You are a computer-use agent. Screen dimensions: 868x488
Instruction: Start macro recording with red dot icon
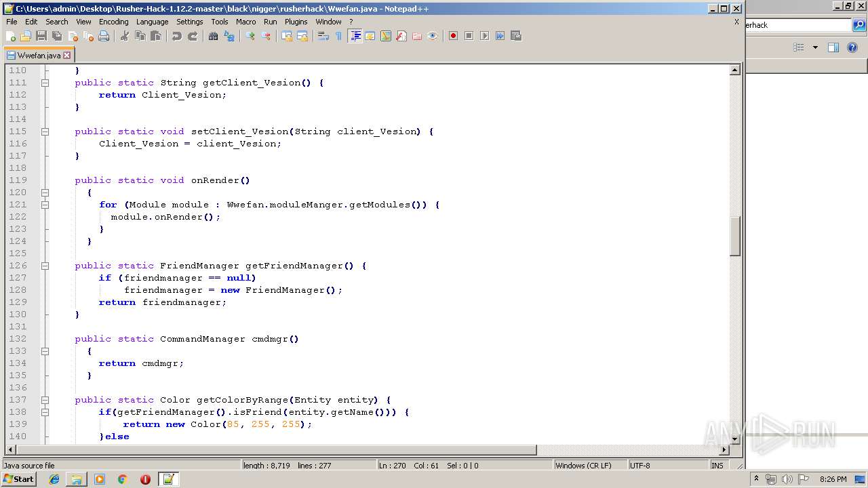click(454, 36)
